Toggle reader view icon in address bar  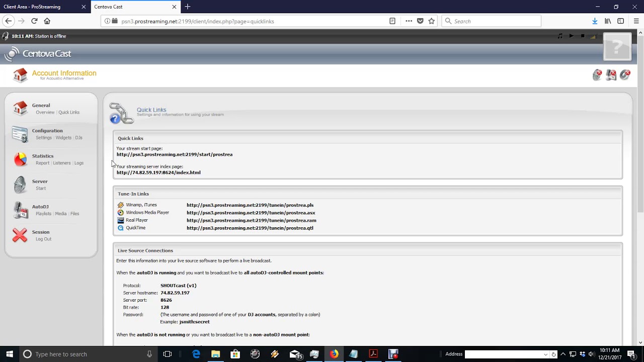(x=392, y=21)
